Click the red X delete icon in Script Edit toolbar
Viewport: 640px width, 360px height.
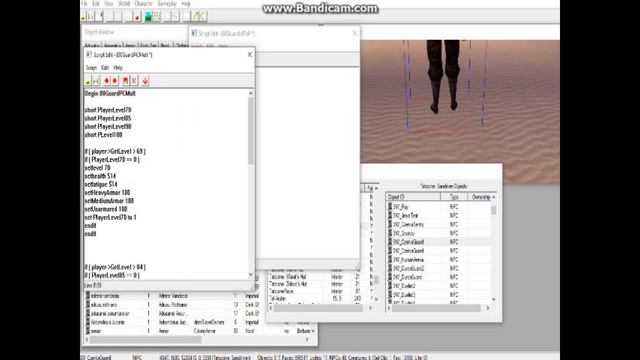click(134, 81)
